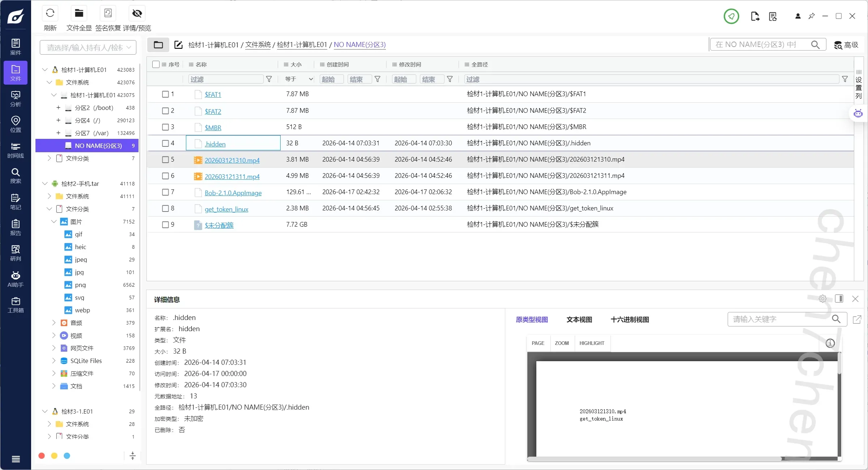Open the 持有人/检材 selection dropdown
868x470 pixels.
pos(88,48)
